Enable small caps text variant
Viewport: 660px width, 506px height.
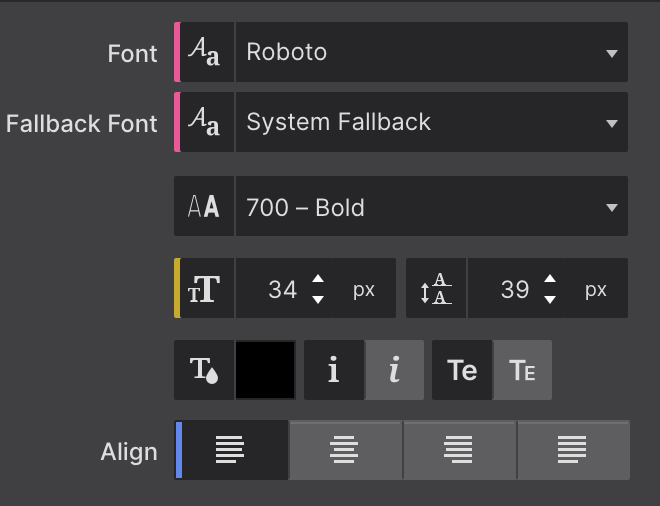[522, 370]
